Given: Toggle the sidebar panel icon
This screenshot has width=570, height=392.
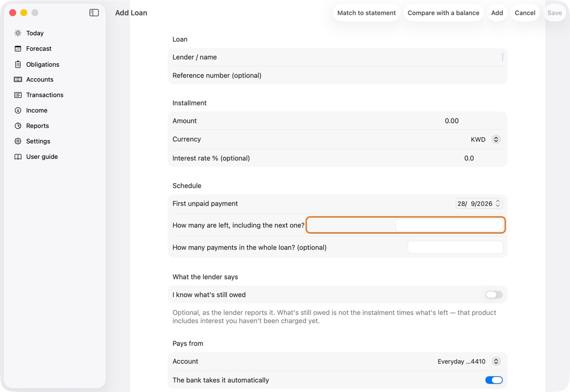Looking at the screenshot, I should click(94, 13).
